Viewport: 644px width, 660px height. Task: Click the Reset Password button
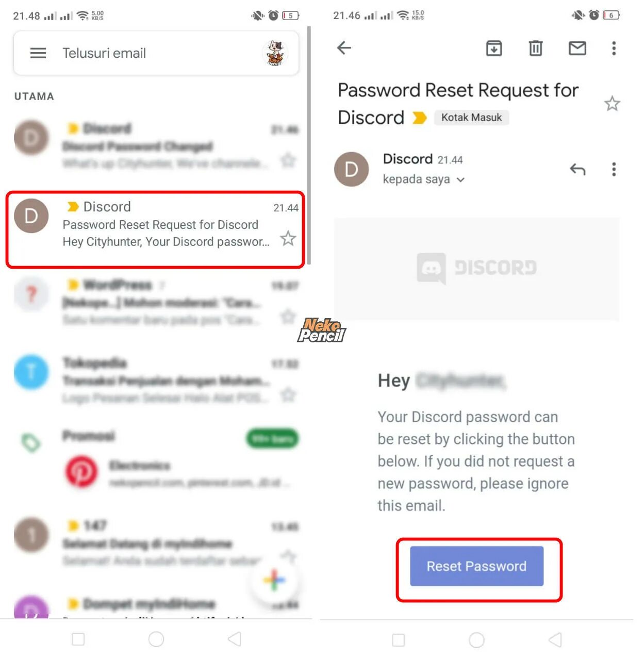(x=476, y=566)
